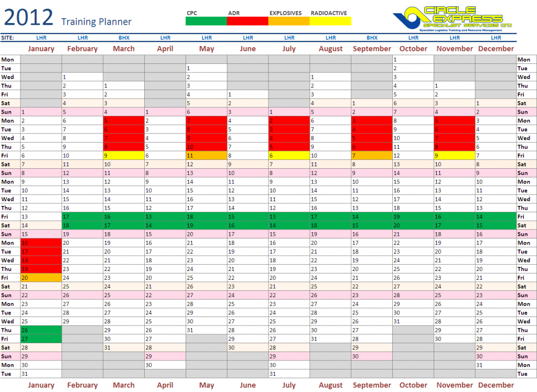This screenshot has width=537, height=392.
Task: Click the BHX site above September
Action: pos(372,38)
